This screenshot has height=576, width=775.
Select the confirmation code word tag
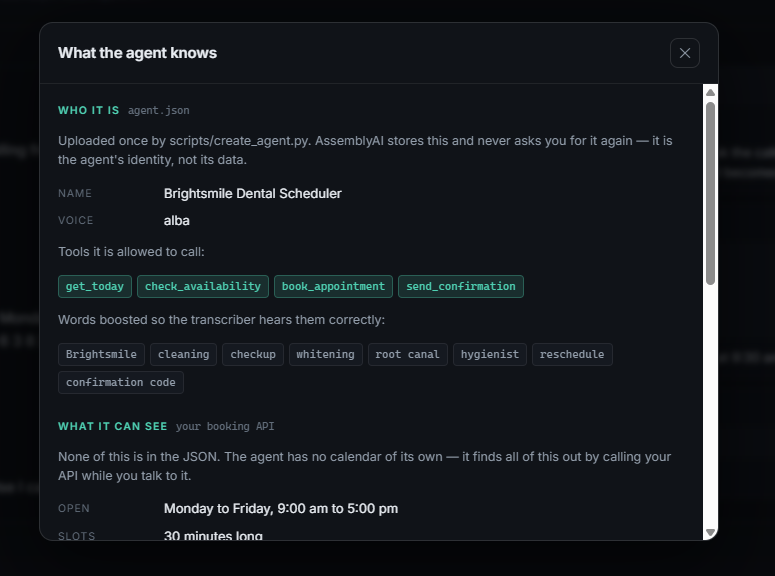(x=121, y=383)
